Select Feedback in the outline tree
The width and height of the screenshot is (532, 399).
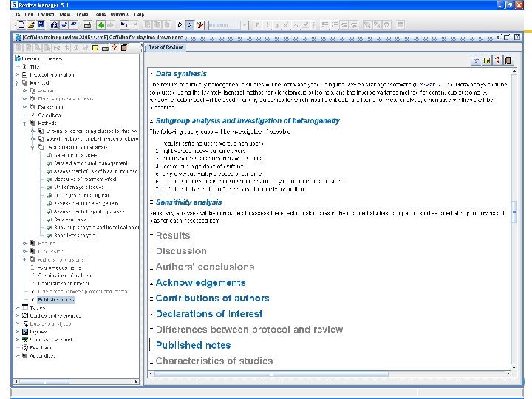(41, 347)
